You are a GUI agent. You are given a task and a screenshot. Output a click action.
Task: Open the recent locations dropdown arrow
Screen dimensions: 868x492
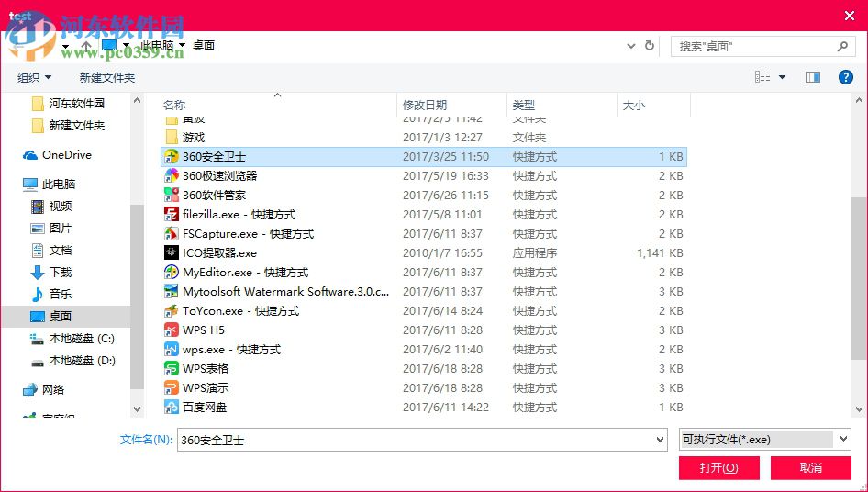pos(66,46)
